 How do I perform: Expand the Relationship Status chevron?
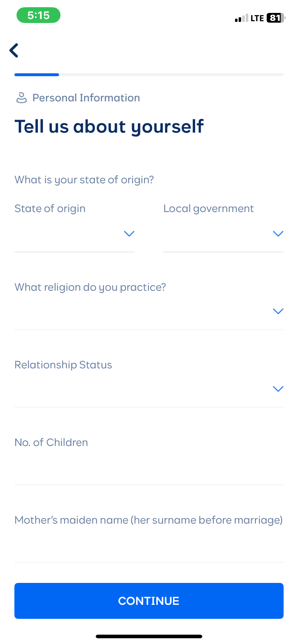[278, 389]
